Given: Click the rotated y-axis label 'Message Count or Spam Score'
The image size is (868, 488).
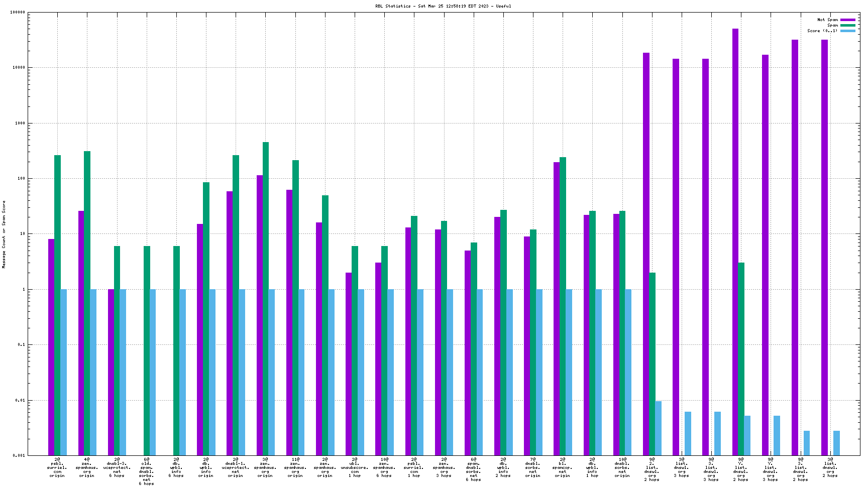Looking at the screenshot, I should point(4,234).
